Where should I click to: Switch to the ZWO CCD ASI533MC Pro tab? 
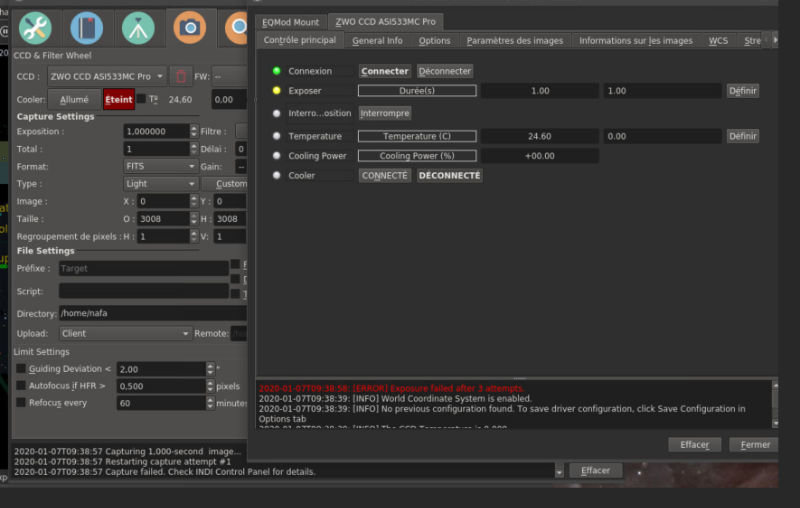[x=386, y=22]
